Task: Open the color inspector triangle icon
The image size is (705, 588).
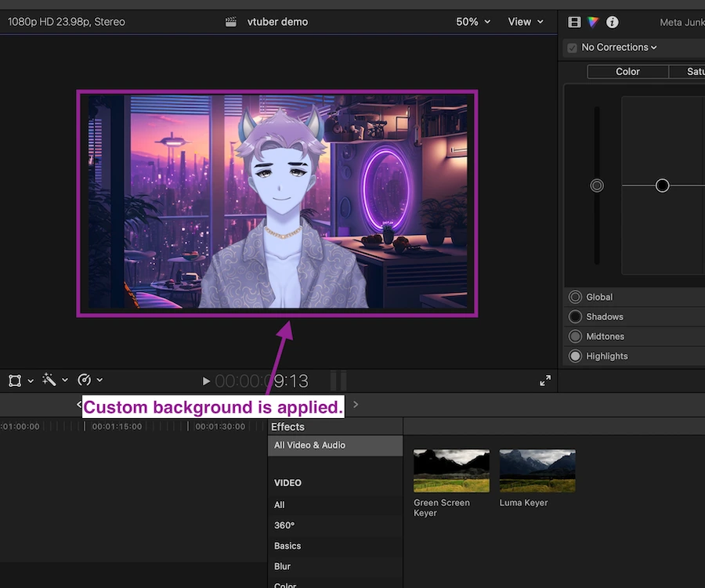Action: tap(593, 22)
